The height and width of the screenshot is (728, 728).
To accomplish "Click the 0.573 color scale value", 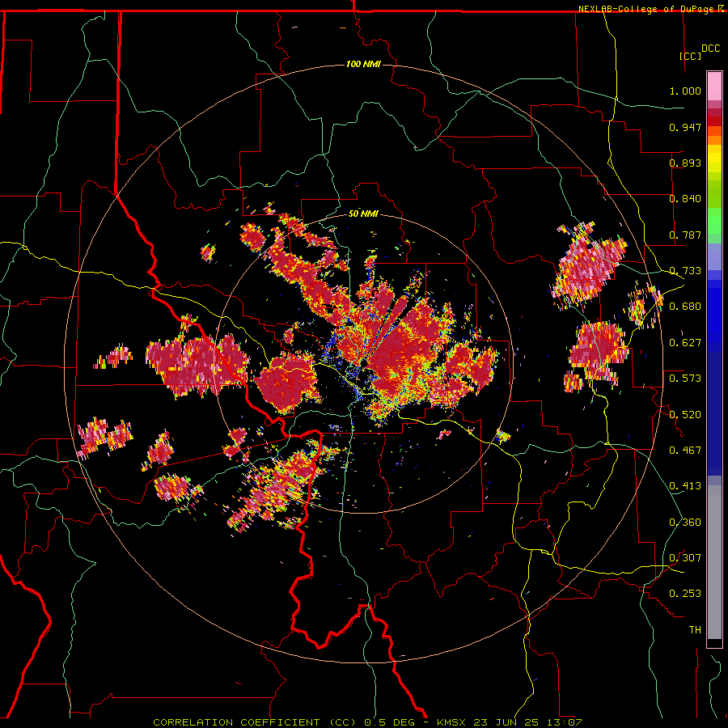I will pos(685,379).
